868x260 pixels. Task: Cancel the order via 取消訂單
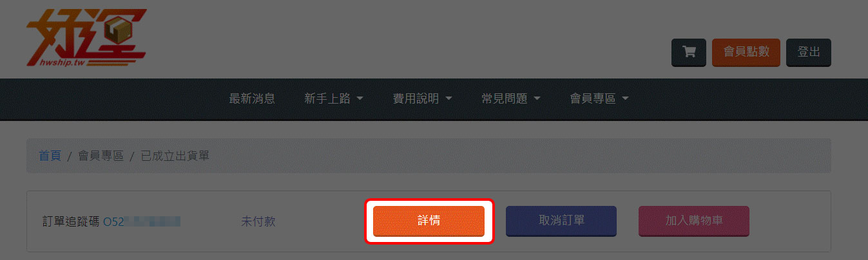[561, 221]
